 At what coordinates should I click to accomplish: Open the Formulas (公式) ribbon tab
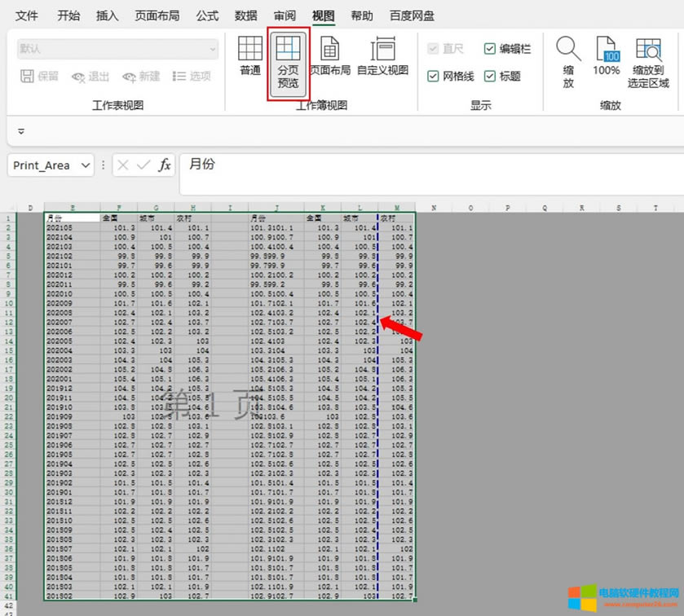(x=207, y=15)
